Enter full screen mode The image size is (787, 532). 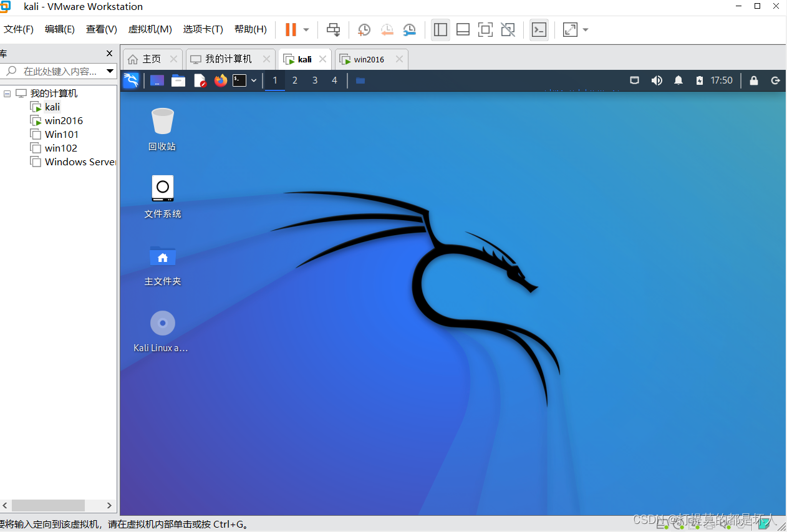coord(485,29)
